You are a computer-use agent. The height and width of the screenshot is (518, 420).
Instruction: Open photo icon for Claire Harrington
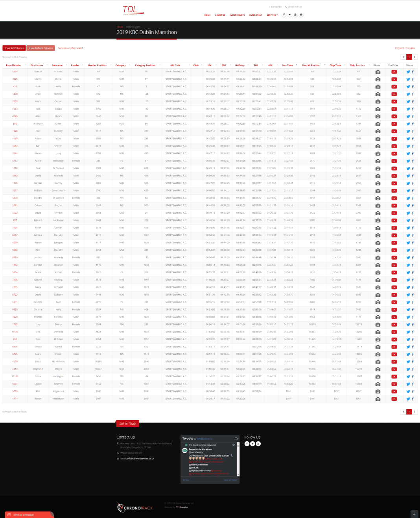[378, 377]
